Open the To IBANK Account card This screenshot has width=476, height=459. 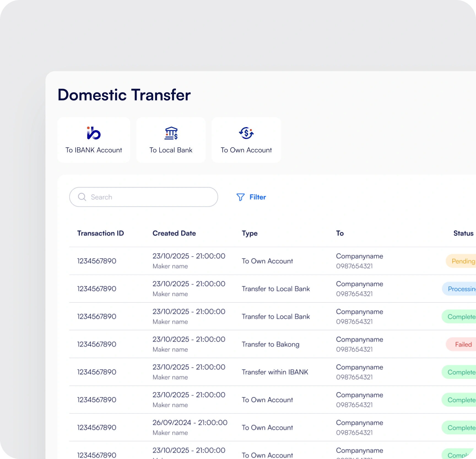pyautogui.click(x=94, y=140)
